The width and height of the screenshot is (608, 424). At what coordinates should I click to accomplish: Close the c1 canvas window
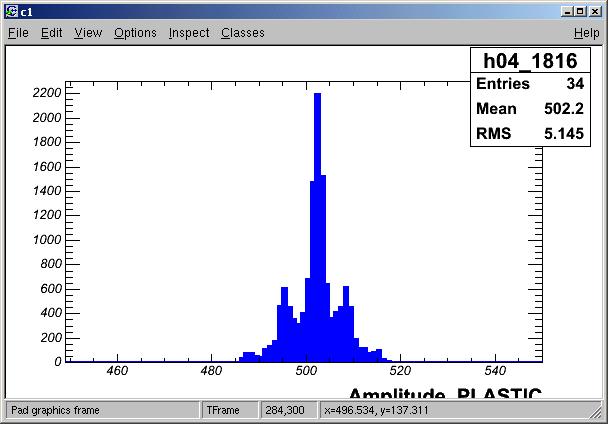click(x=595, y=12)
